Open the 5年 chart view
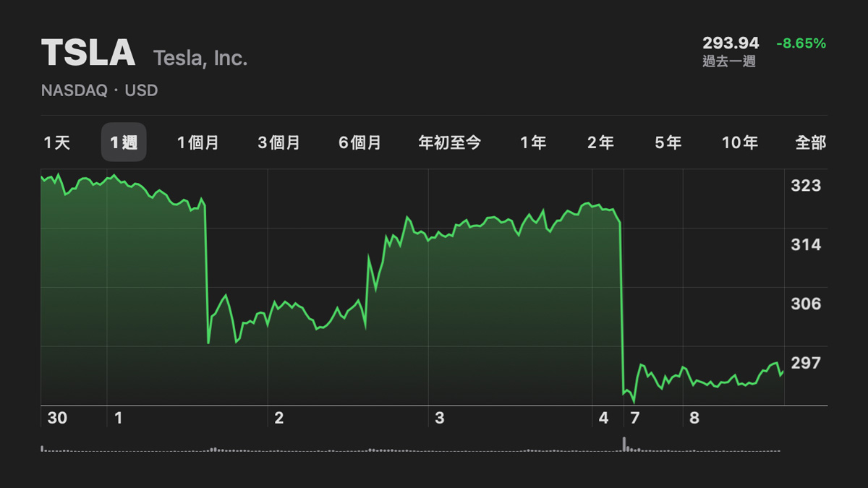Screen dimensions: 868x488 (x=668, y=142)
